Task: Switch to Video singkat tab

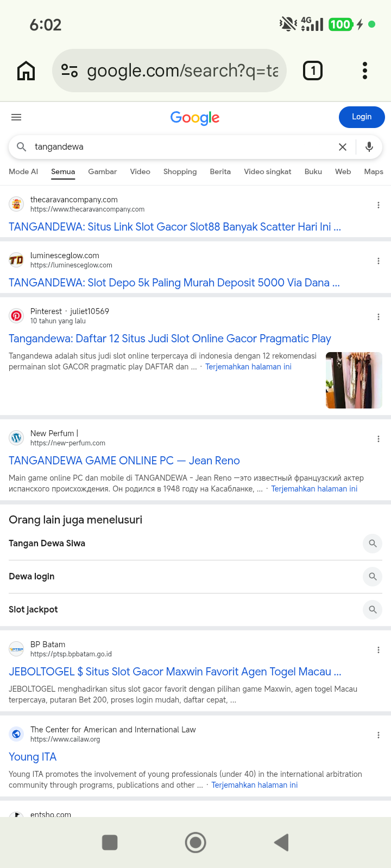Action: [268, 171]
